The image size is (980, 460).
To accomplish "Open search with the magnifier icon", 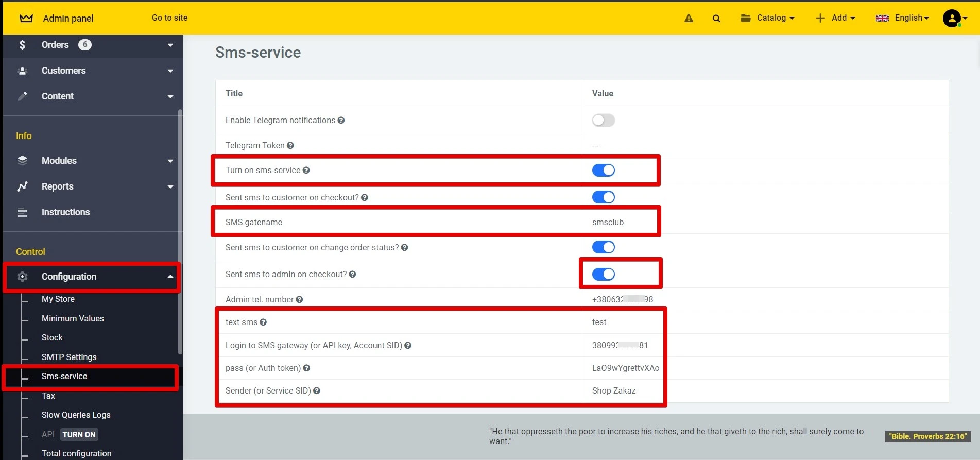I will click(716, 19).
